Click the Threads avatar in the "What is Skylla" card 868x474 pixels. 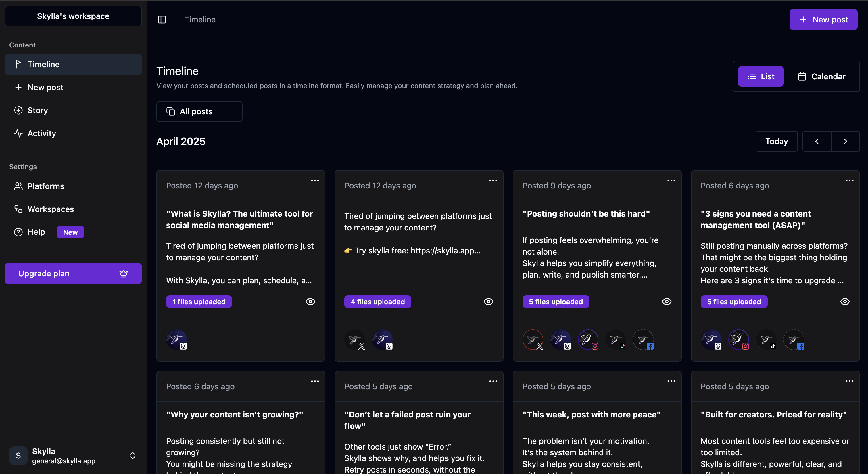[x=176, y=339]
